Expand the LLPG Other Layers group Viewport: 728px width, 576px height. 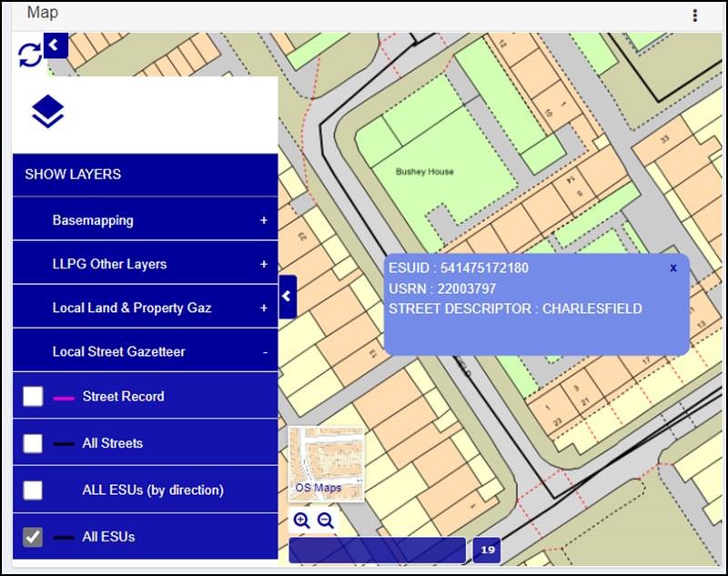pyautogui.click(x=264, y=264)
